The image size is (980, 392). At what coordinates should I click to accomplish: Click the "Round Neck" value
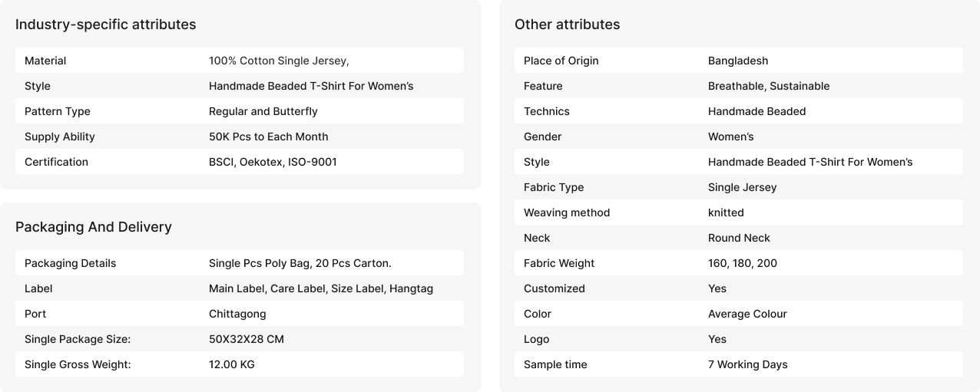tap(739, 238)
